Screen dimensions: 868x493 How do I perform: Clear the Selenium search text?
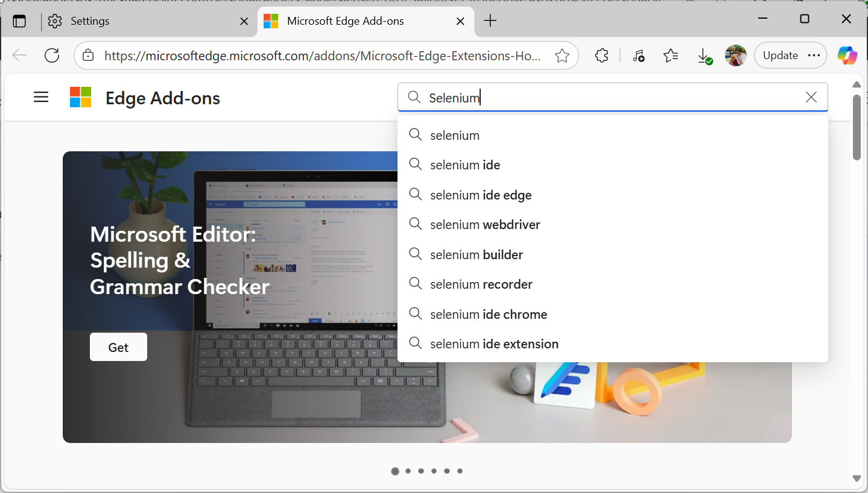[811, 97]
